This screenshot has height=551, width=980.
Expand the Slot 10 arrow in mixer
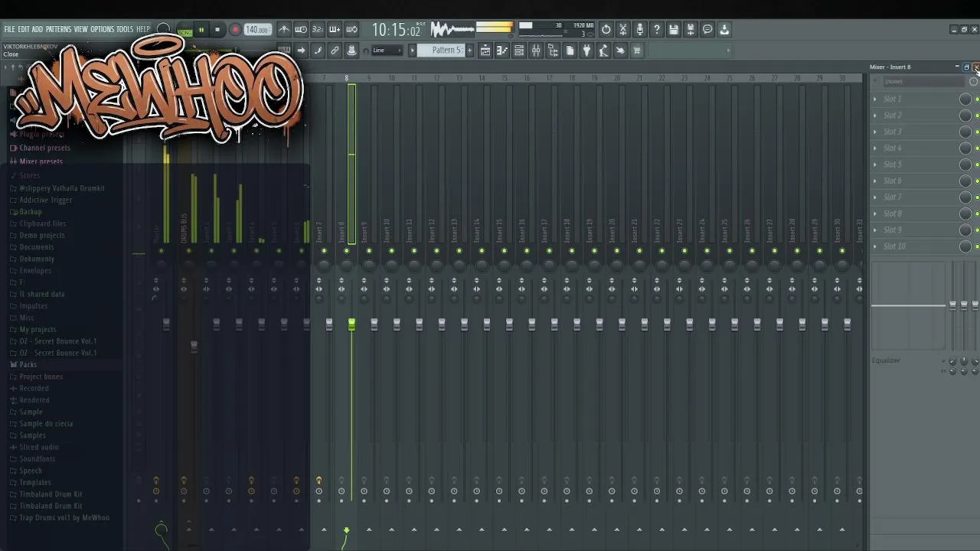875,246
